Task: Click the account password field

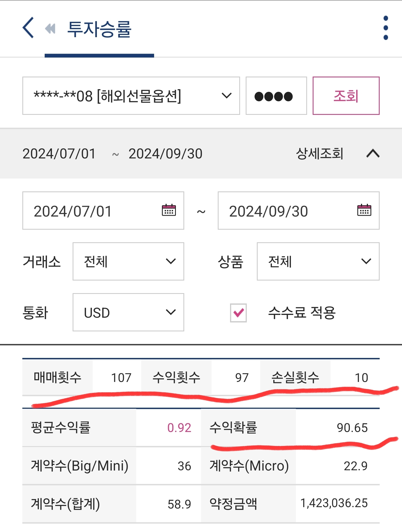Action: click(276, 96)
